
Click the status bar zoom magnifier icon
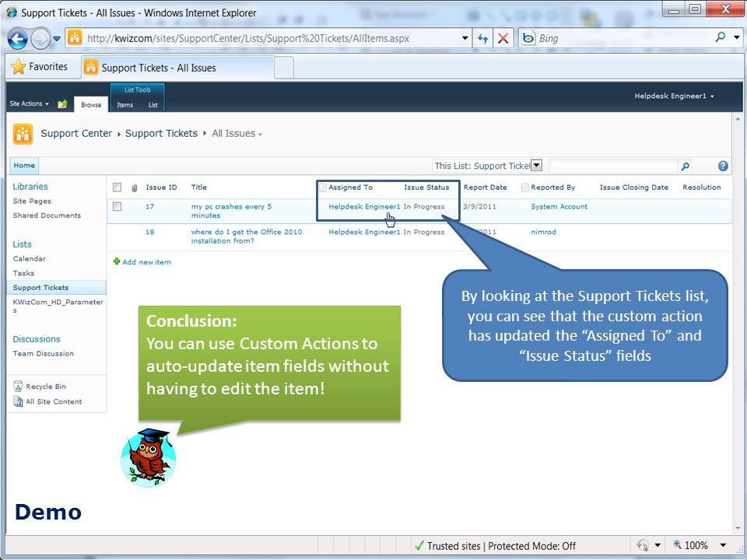pyautogui.click(x=677, y=544)
